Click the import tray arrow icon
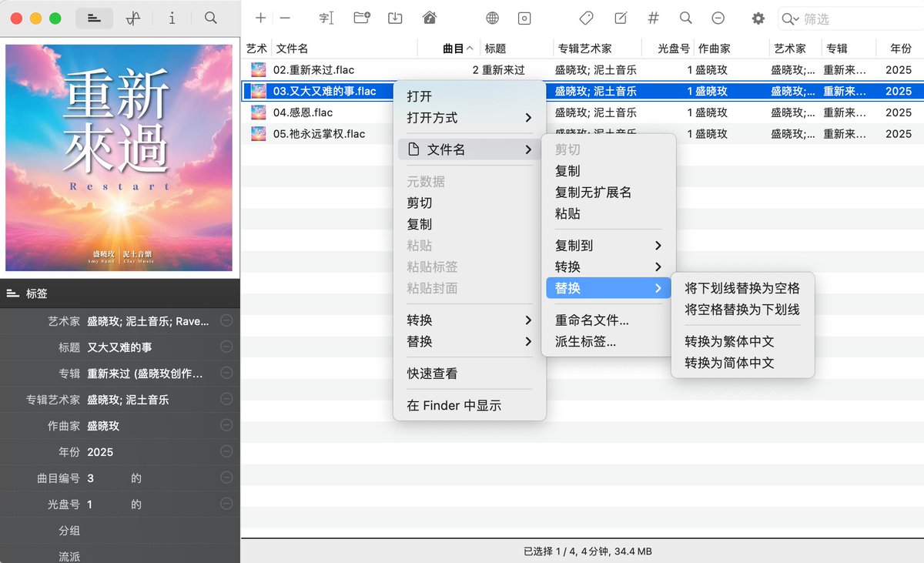This screenshot has width=924, height=563. [x=395, y=18]
